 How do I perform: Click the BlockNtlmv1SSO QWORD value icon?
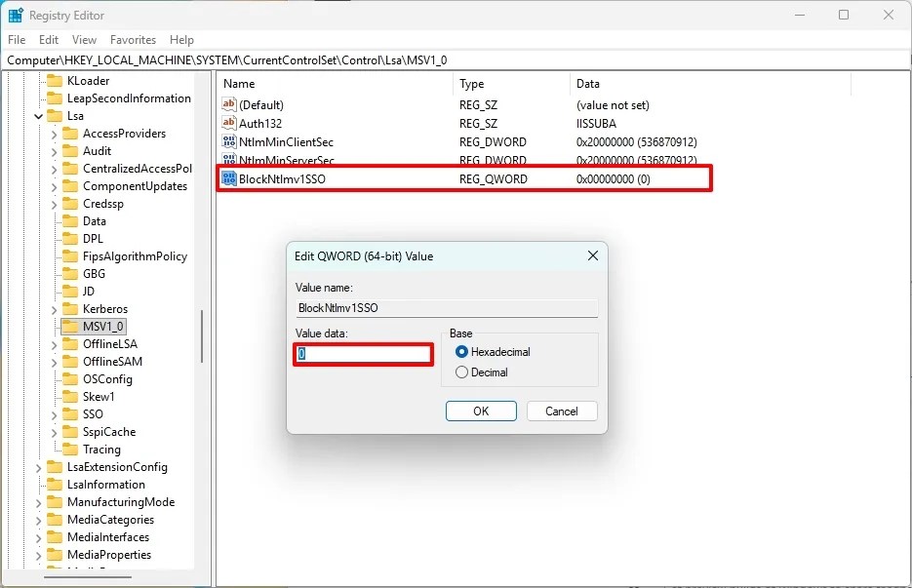228,178
